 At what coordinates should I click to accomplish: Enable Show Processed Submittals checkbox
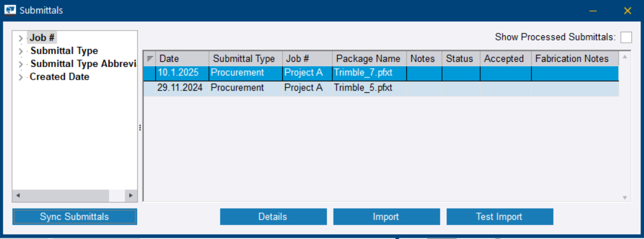pyautogui.click(x=626, y=38)
